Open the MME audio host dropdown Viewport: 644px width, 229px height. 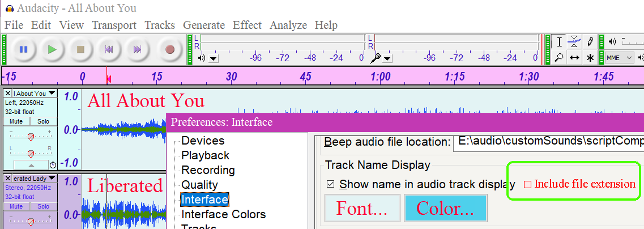click(620, 58)
